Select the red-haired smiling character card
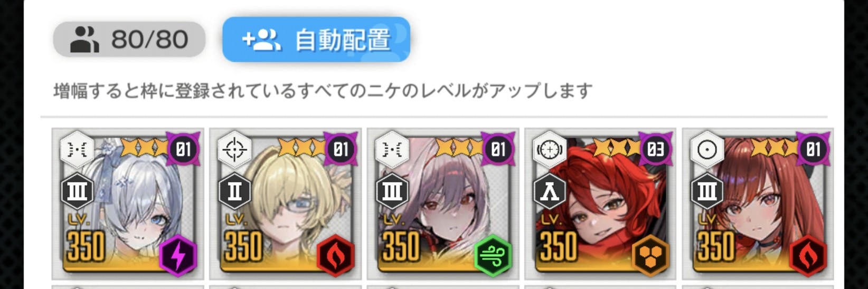 click(x=600, y=204)
